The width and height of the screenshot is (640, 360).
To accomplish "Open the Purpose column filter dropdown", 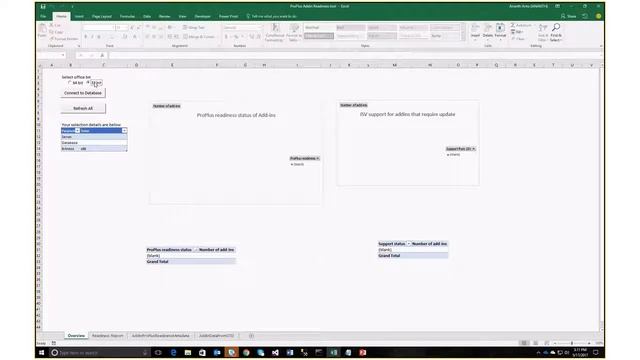I will point(77,131).
